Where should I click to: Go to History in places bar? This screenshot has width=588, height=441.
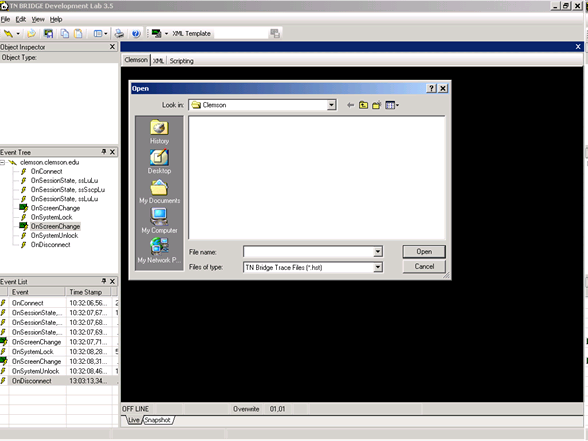[x=159, y=132]
